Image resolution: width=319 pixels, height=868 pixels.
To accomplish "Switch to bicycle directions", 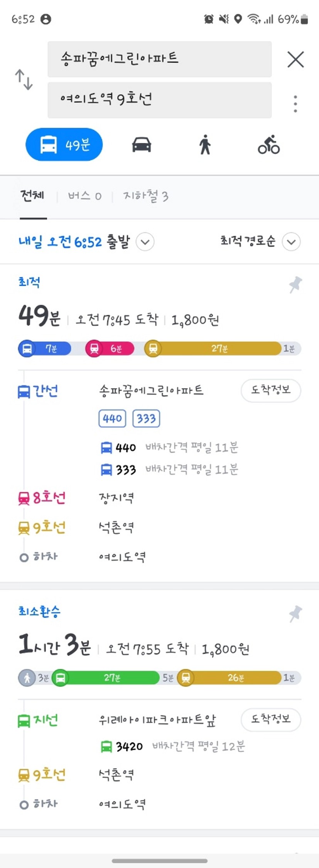I will [x=269, y=145].
